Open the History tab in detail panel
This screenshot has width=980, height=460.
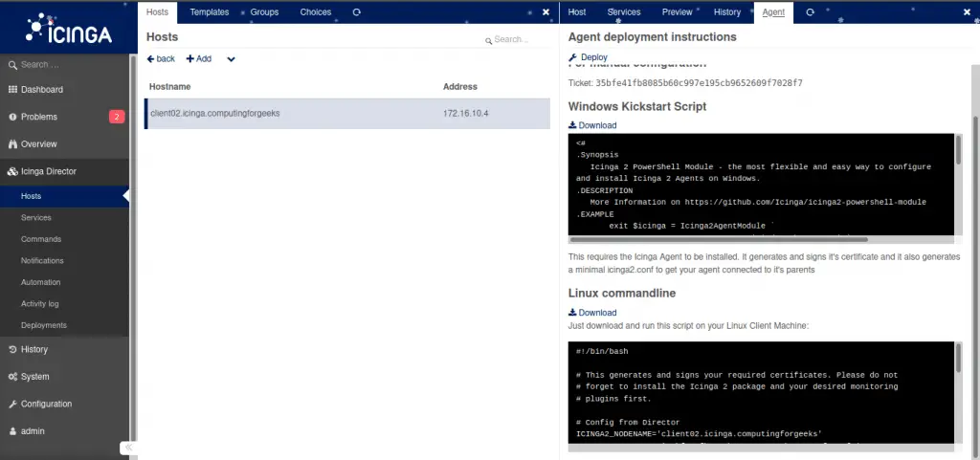[x=727, y=12]
